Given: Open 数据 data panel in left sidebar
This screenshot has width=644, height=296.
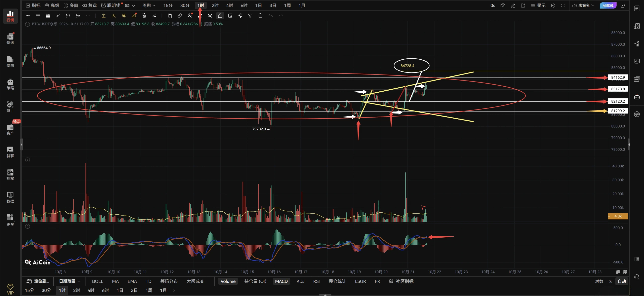Looking at the screenshot, I should (x=10, y=197).
